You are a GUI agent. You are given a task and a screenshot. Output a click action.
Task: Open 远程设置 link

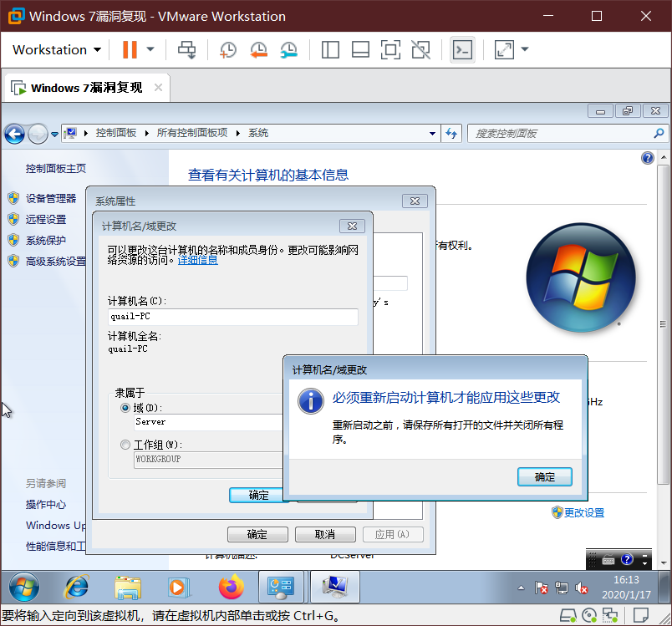click(46, 219)
